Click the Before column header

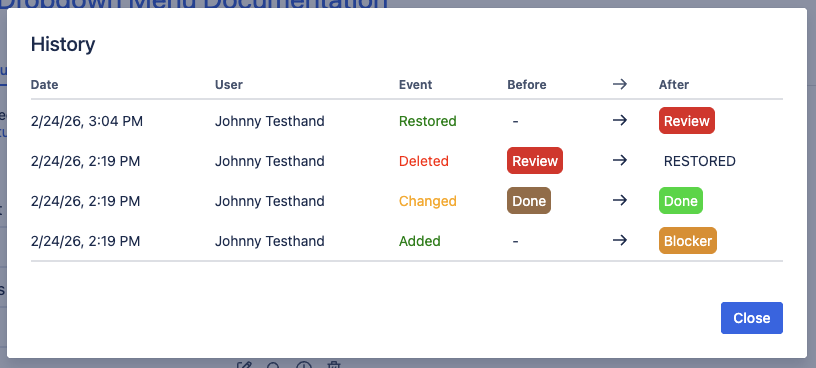[527, 85]
